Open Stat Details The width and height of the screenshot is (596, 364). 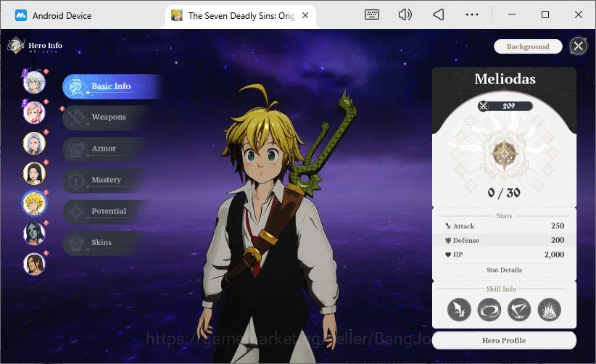(504, 270)
